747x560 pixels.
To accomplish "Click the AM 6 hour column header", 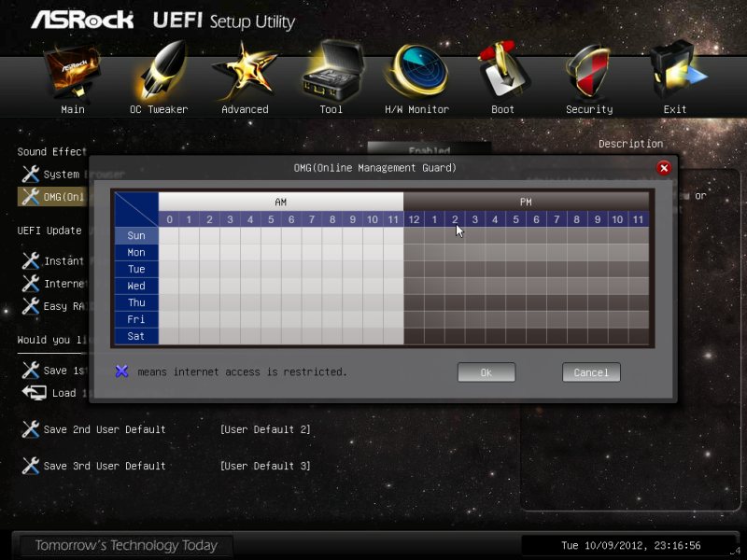I will point(291,219).
